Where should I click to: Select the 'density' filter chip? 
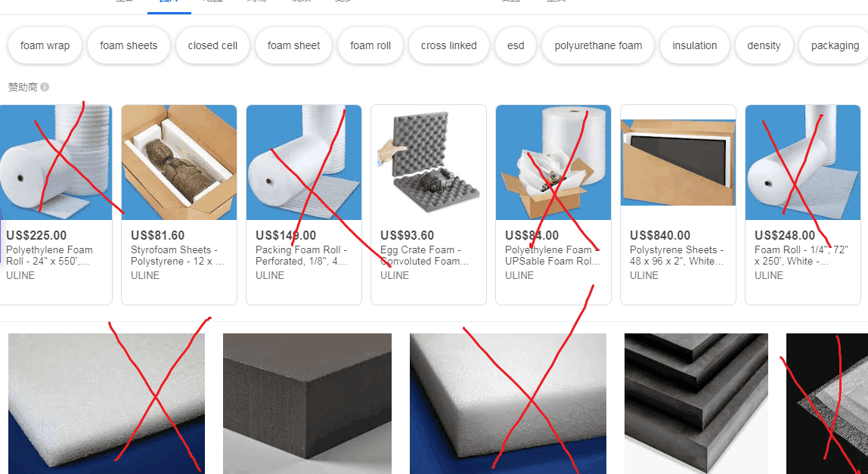pos(764,45)
